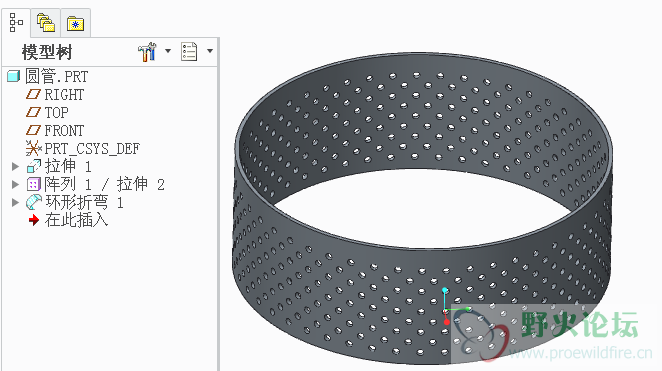Viewport: 662px width, 371px height.
Task: Select the PRT_CSYS_DEF coordinate system icon
Action: [x=33, y=149]
